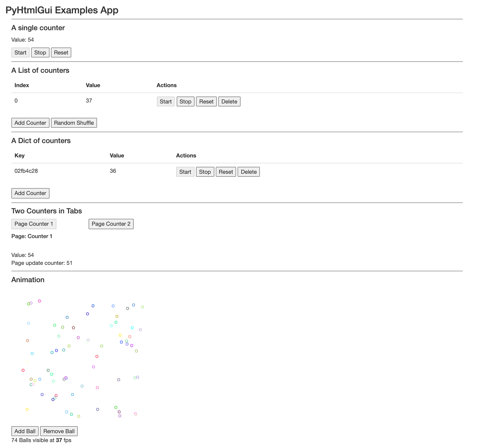This screenshot has width=490, height=448.
Task: Stop dict counter 02fb4c28
Action: coord(205,172)
